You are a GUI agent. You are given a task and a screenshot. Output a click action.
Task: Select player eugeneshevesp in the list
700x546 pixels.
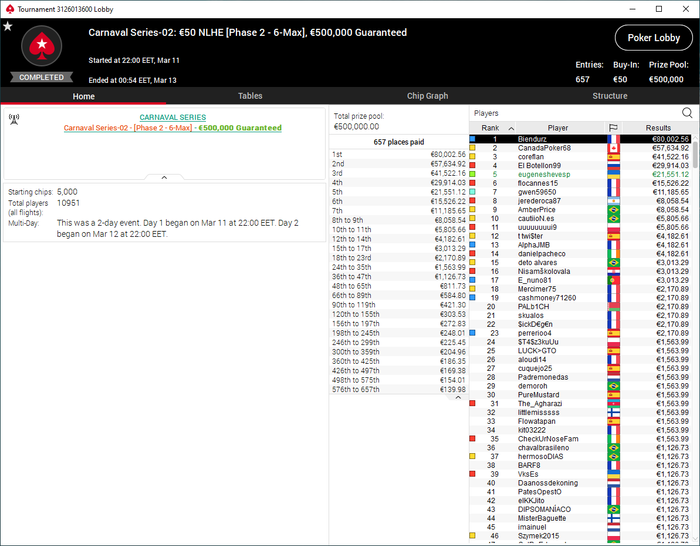[581, 174]
